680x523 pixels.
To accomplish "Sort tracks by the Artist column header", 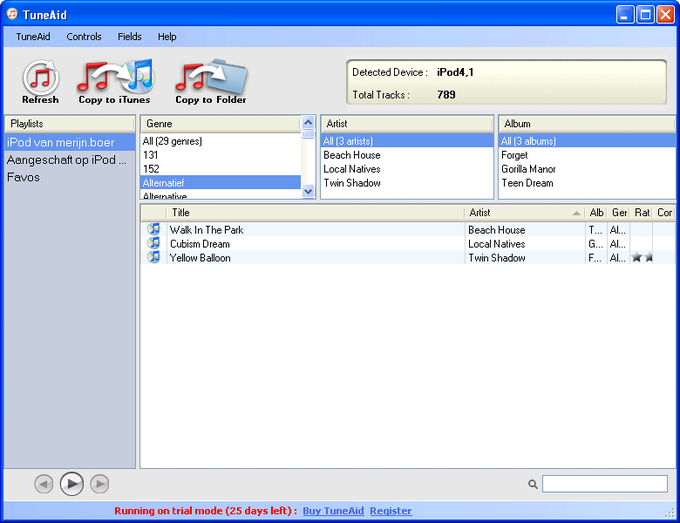I will tap(525, 212).
